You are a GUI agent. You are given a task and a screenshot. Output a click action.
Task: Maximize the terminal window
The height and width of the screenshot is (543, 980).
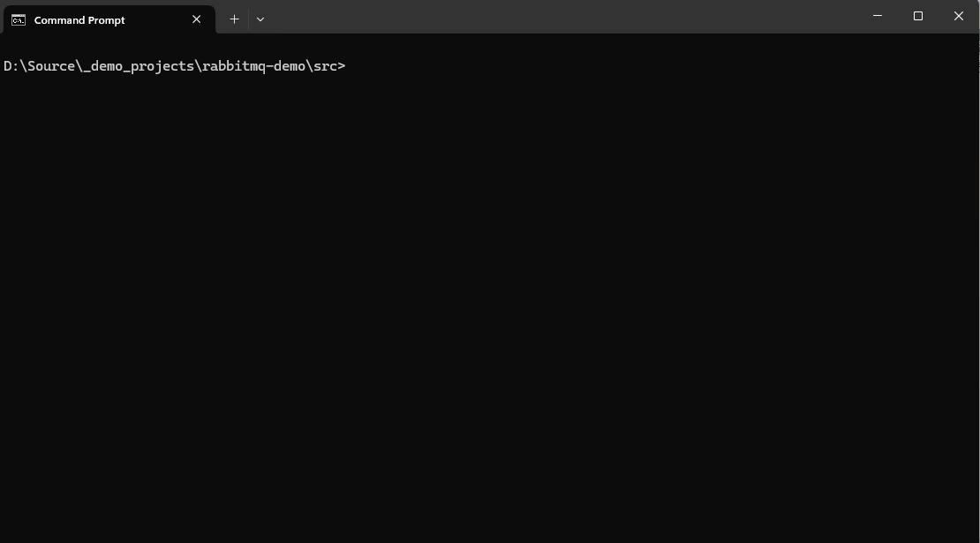[918, 16]
